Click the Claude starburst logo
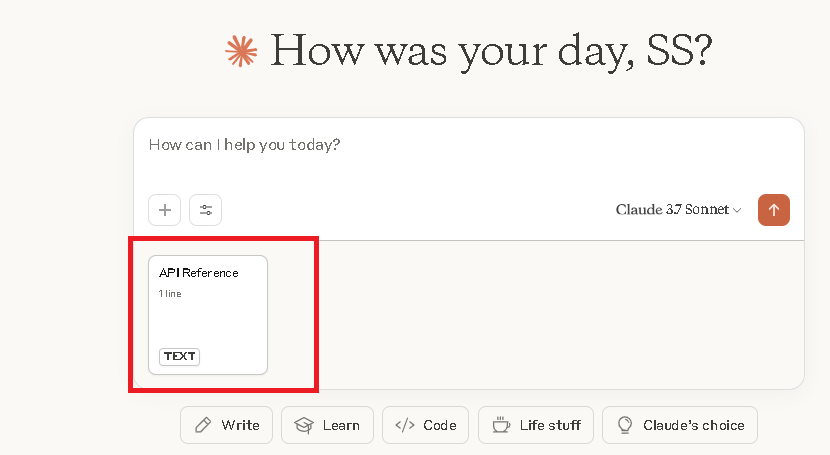This screenshot has height=455, width=830. tap(241, 51)
